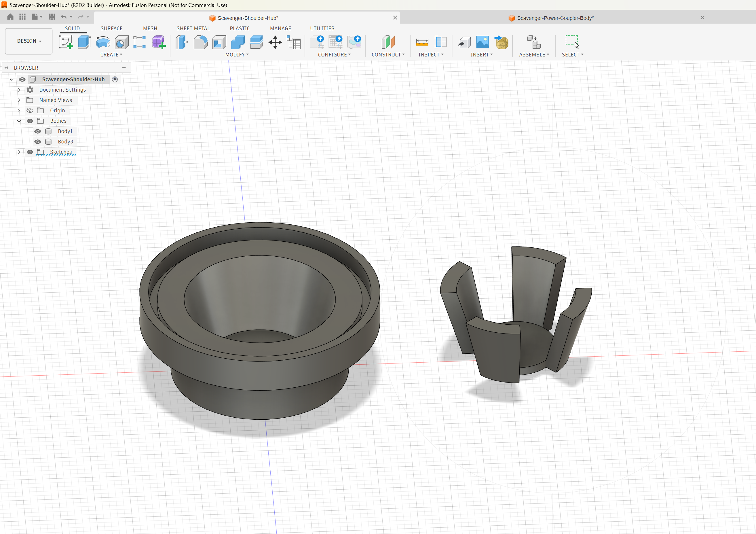Select the Move/Copy tool
The image size is (756, 534).
click(275, 42)
